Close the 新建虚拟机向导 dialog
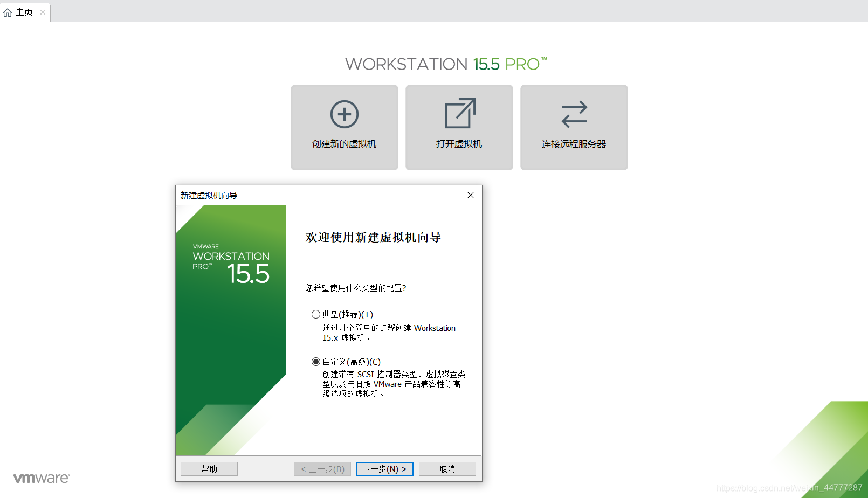868x498 pixels. (x=471, y=195)
